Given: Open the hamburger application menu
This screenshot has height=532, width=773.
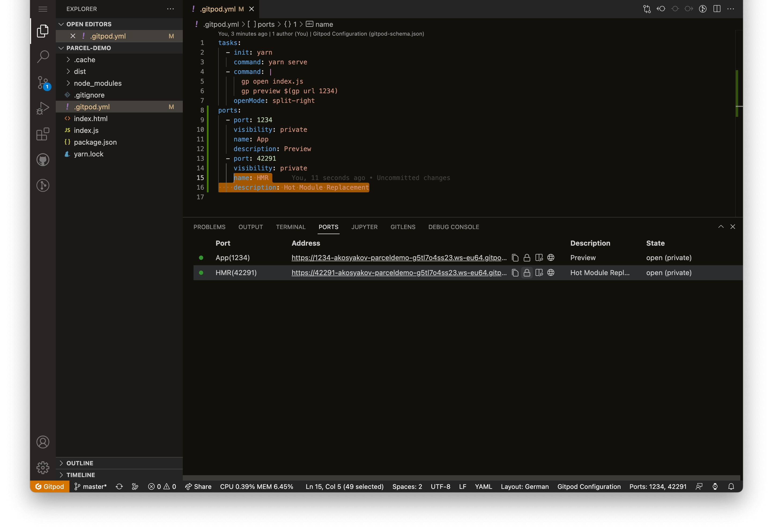Looking at the screenshot, I should tap(43, 9).
